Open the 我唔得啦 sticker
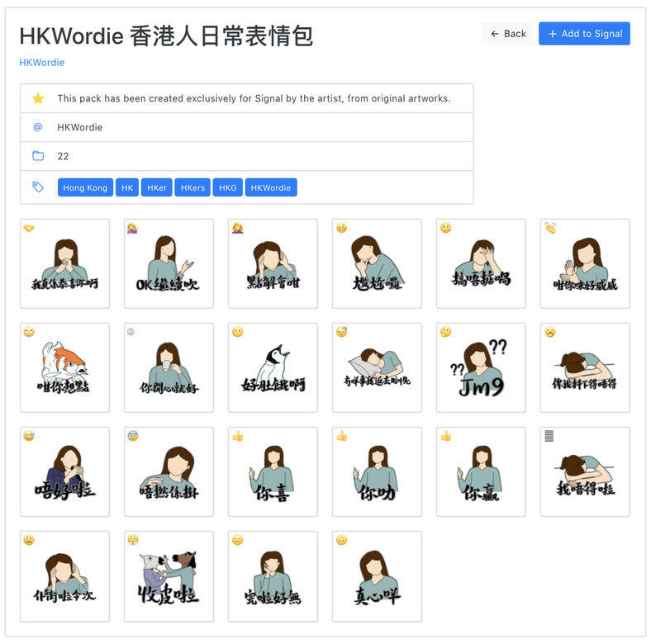 click(585, 472)
